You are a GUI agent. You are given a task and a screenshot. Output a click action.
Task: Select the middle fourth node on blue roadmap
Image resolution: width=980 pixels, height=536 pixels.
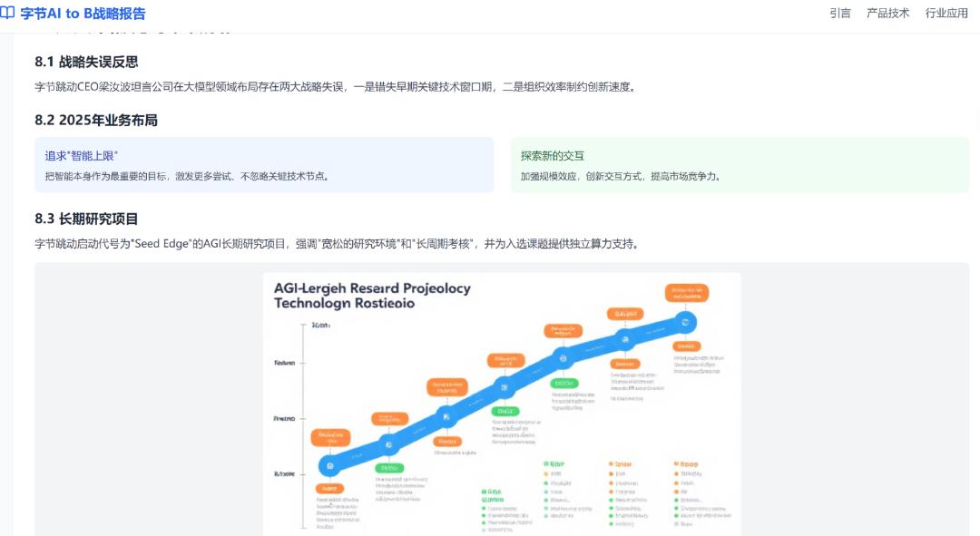pyautogui.click(x=505, y=387)
